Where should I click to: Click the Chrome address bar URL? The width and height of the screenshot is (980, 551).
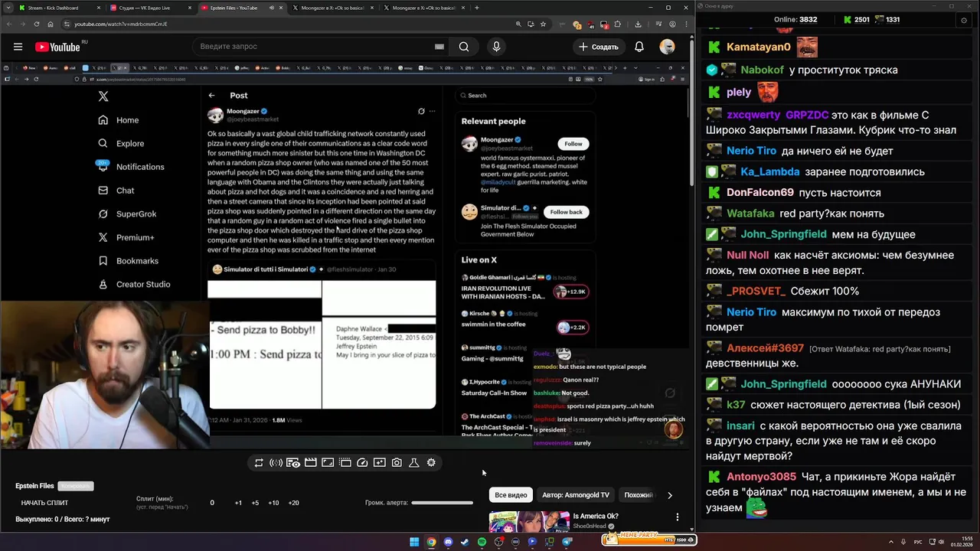pyautogui.click(x=121, y=24)
